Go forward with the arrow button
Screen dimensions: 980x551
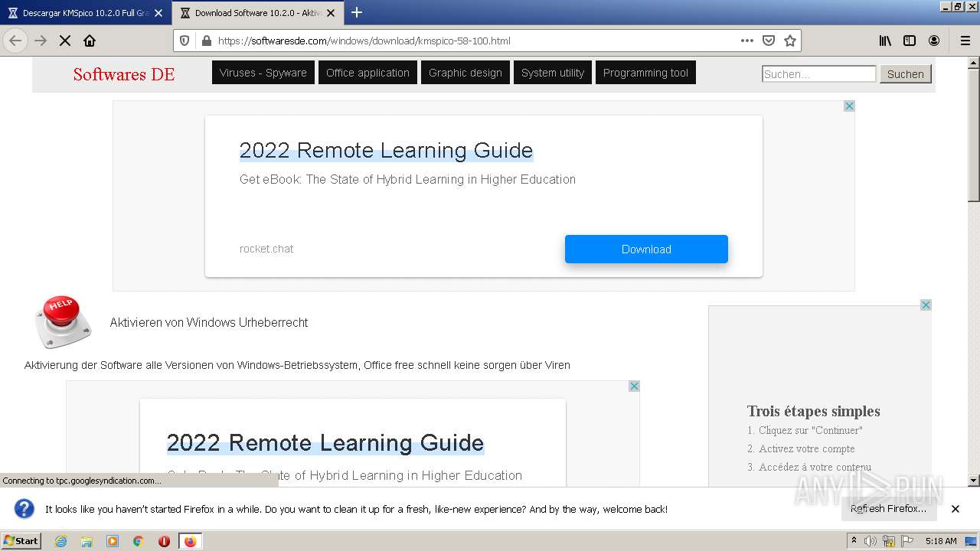pyautogui.click(x=41, y=41)
